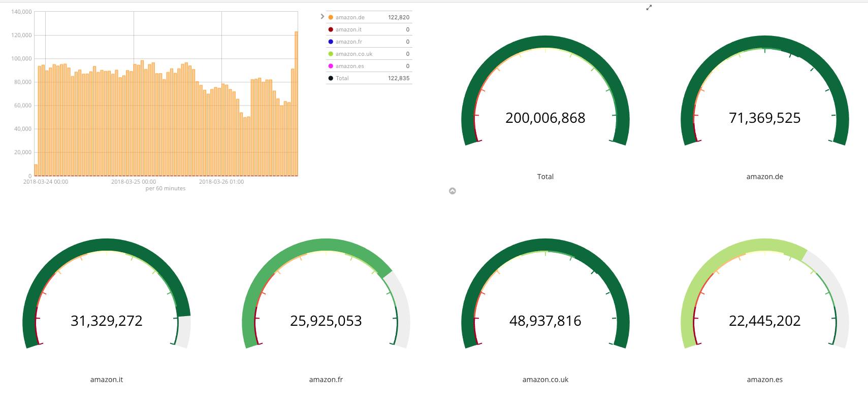This screenshot has width=868, height=411.
Task: Click the amazon.es label under its gauge
Action: coord(765,380)
